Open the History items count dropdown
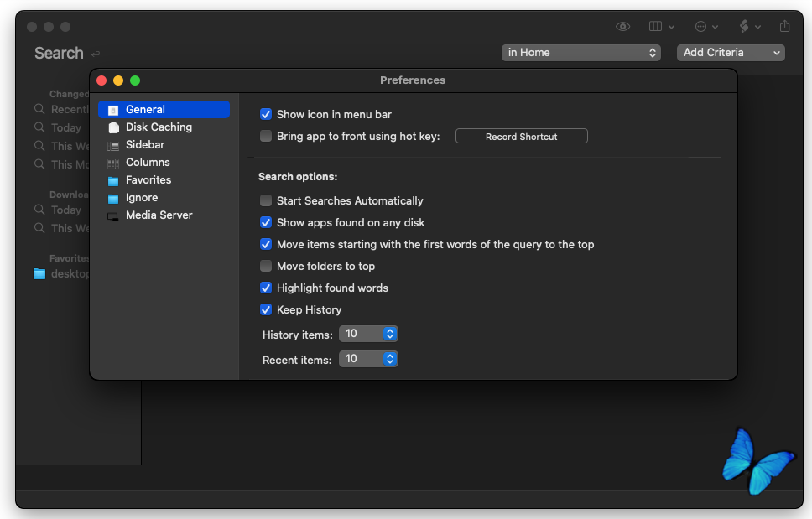 (368, 335)
